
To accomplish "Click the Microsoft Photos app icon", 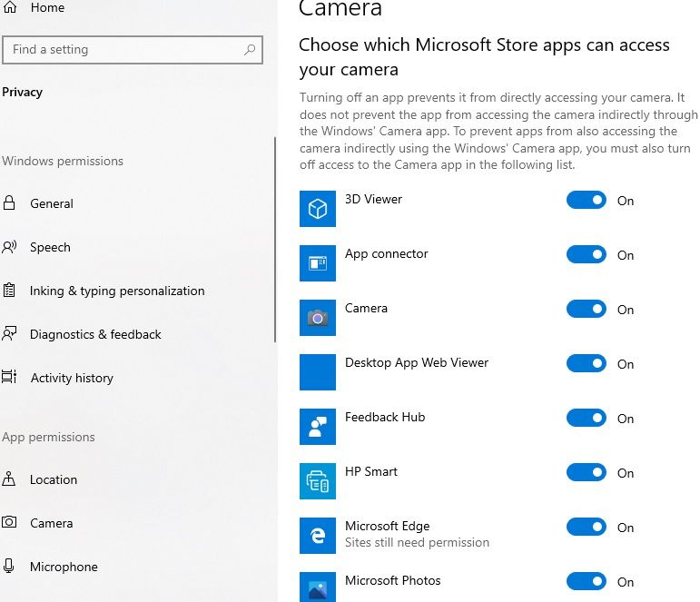I will point(318,587).
